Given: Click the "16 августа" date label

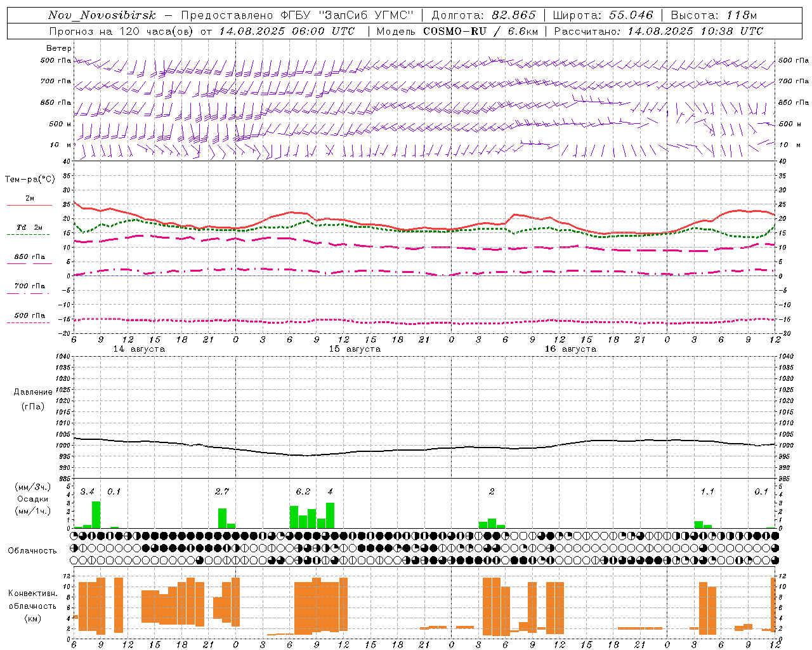Looking at the screenshot, I should click(x=570, y=349).
